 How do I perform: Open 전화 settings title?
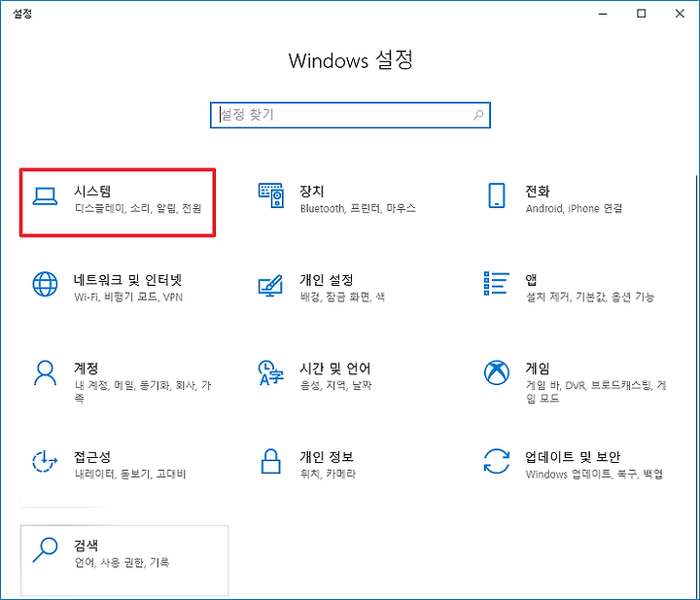point(537,191)
